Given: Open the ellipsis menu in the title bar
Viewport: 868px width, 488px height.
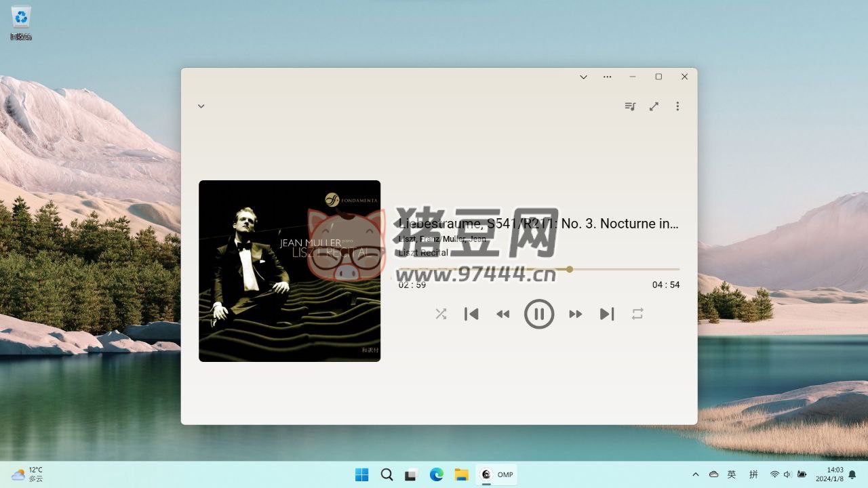Looking at the screenshot, I should [x=607, y=77].
